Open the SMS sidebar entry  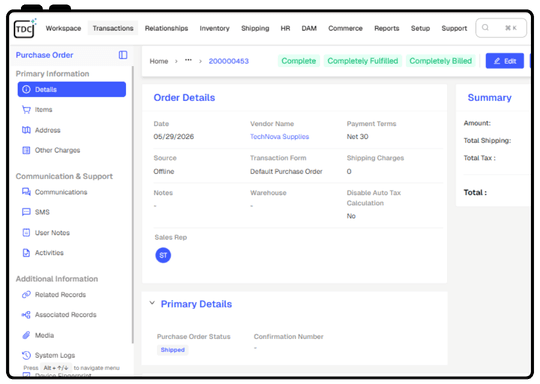pyautogui.click(x=72, y=212)
